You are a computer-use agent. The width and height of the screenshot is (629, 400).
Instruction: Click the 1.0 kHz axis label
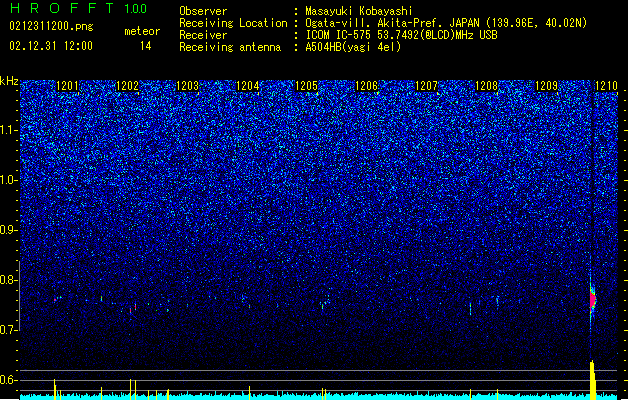click(x=9, y=180)
